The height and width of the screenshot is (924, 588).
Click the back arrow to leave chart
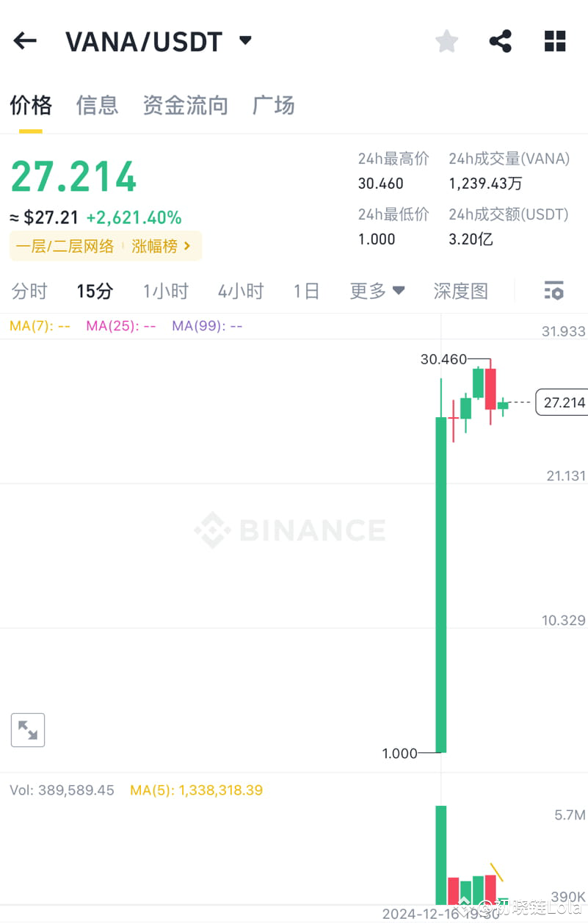[x=25, y=40]
